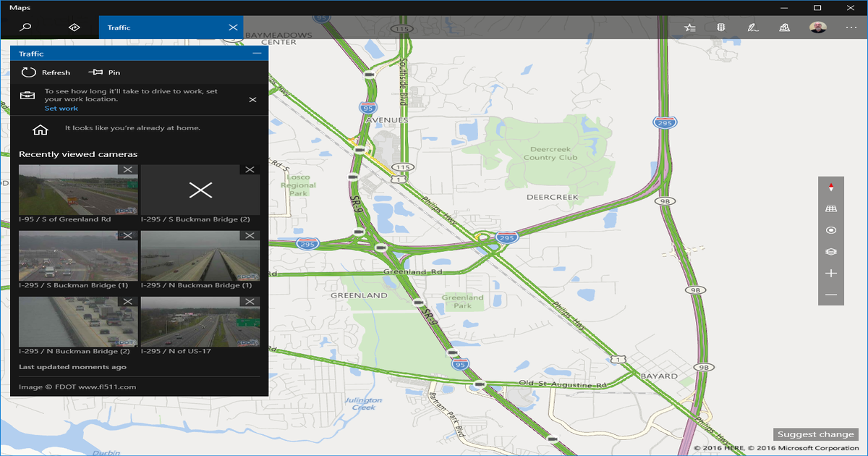The image size is (868, 456).
Task: Open the Windows Ink annotation tool
Action: pyautogui.click(x=752, y=27)
